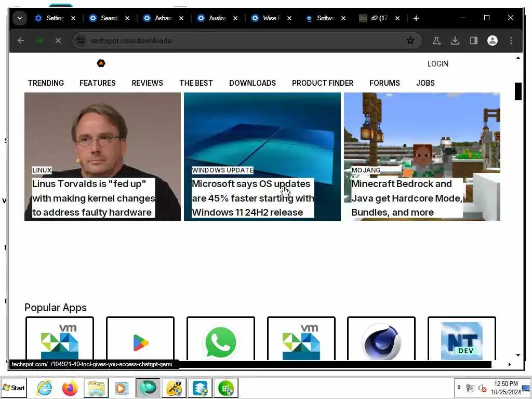Viewport: 532px width, 399px height.
Task: Open the browser downloads panel
Action: 455,41
